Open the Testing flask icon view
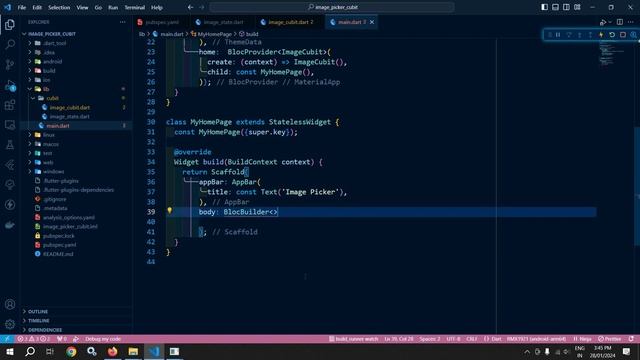The height and width of the screenshot is (360, 640). coord(10,144)
